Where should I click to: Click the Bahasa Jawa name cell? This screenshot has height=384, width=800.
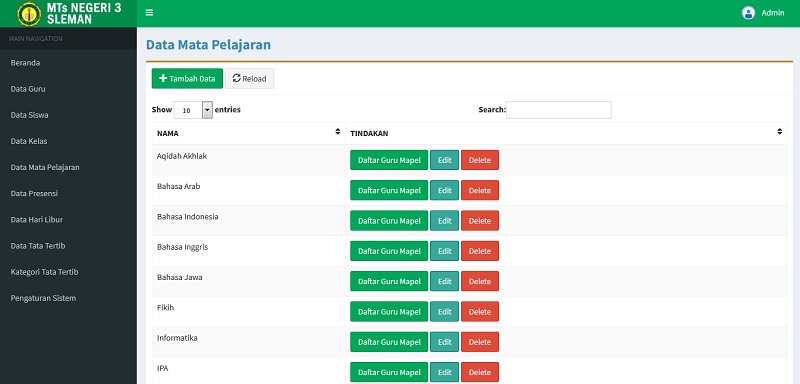coord(248,281)
